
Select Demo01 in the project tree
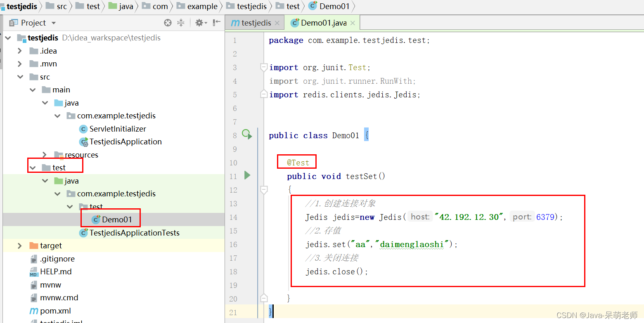117,219
